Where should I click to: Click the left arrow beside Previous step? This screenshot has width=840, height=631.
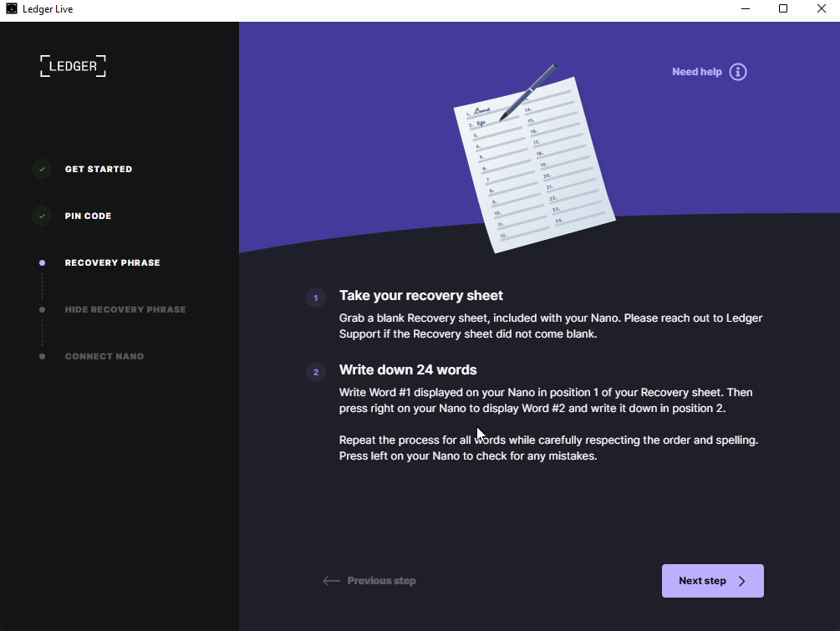pyautogui.click(x=331, y=581)
